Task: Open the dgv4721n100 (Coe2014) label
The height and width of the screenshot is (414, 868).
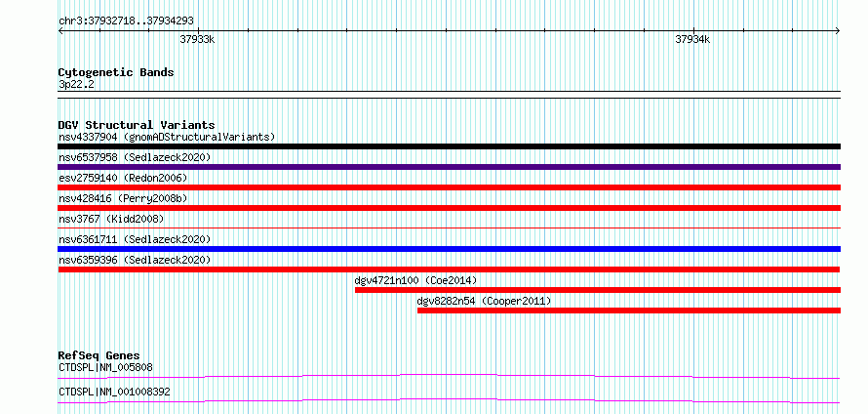Action: (x=415, y=280)
